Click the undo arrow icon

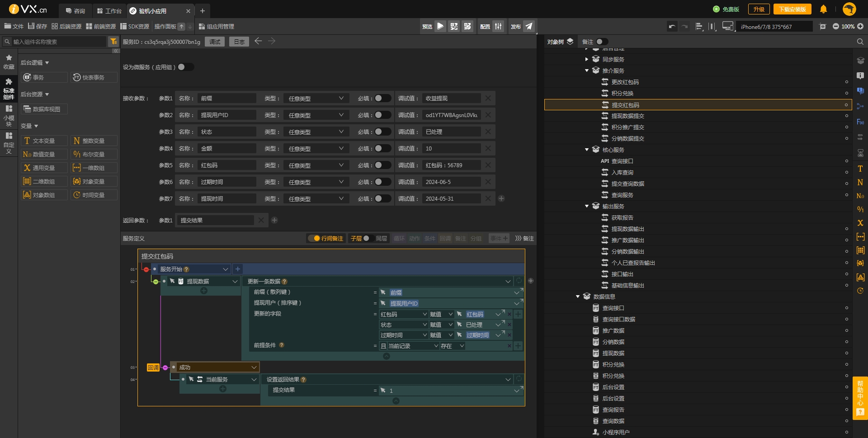click(x=672, y=27)
